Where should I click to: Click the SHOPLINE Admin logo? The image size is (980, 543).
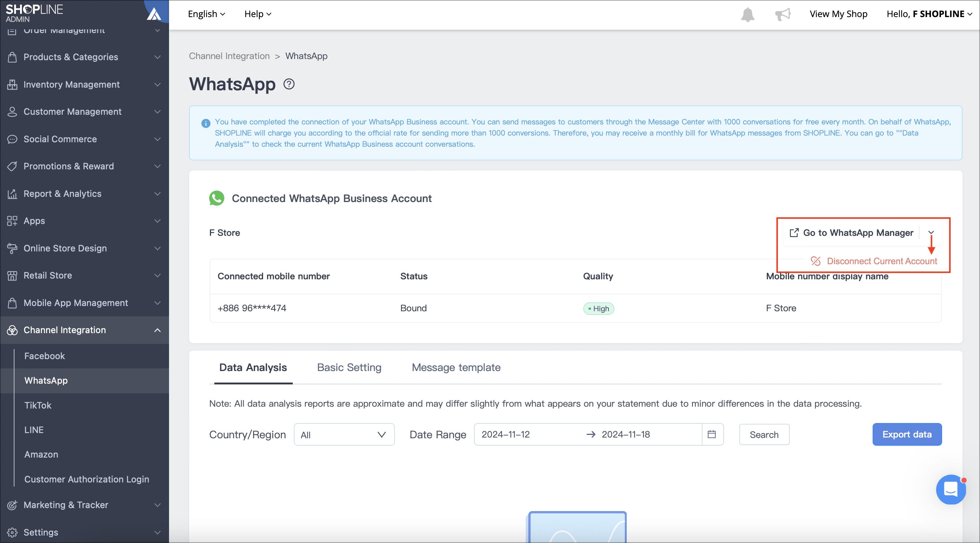click(34, 13)
